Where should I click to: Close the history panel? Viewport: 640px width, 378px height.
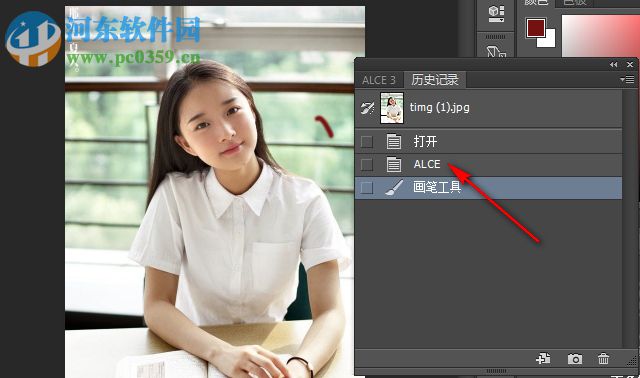point(630,64)
